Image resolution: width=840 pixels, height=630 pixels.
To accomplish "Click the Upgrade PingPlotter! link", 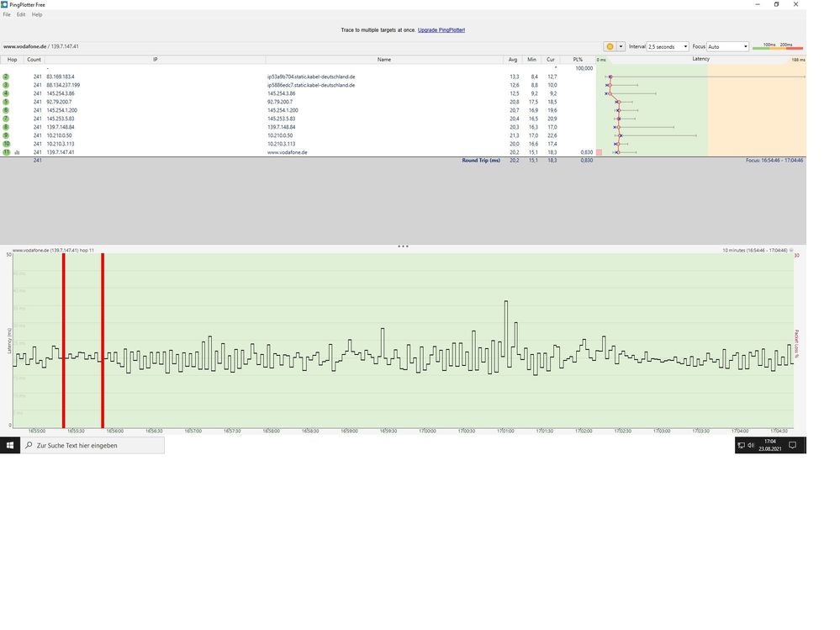I will tap(441, 30).
